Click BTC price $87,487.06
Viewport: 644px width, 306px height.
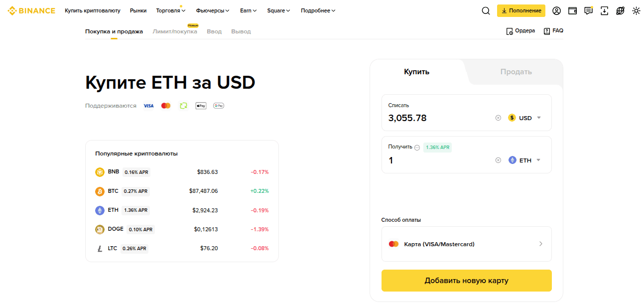point(203,191)
